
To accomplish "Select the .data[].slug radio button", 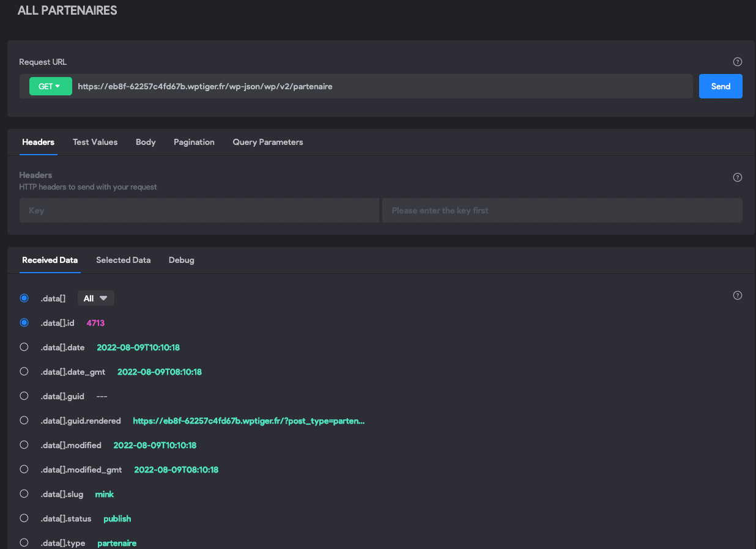I will tap(24, 494).
